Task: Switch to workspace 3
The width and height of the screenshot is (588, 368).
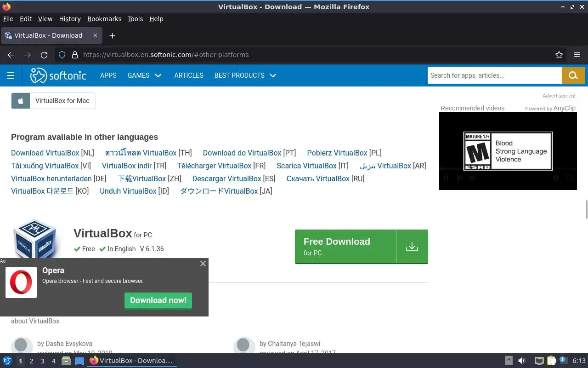Action: [x=43, y=361]
